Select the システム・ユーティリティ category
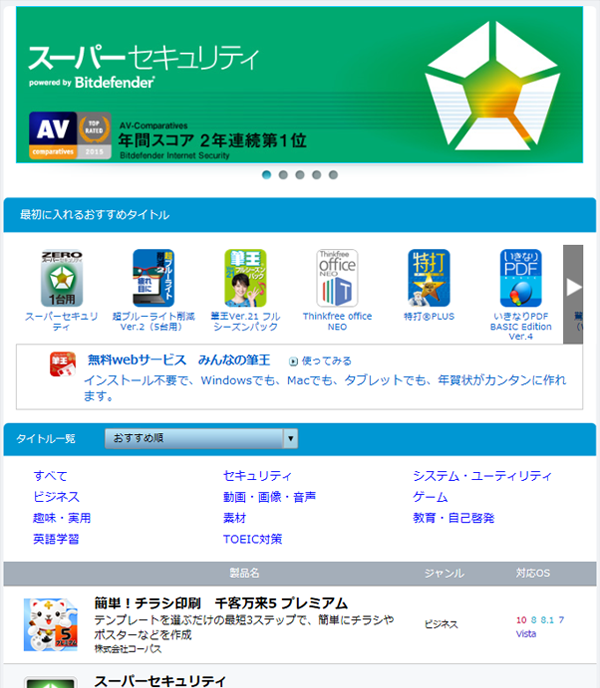Image resolution: width=600 pixels, height=688 pixels. point(481,476)
